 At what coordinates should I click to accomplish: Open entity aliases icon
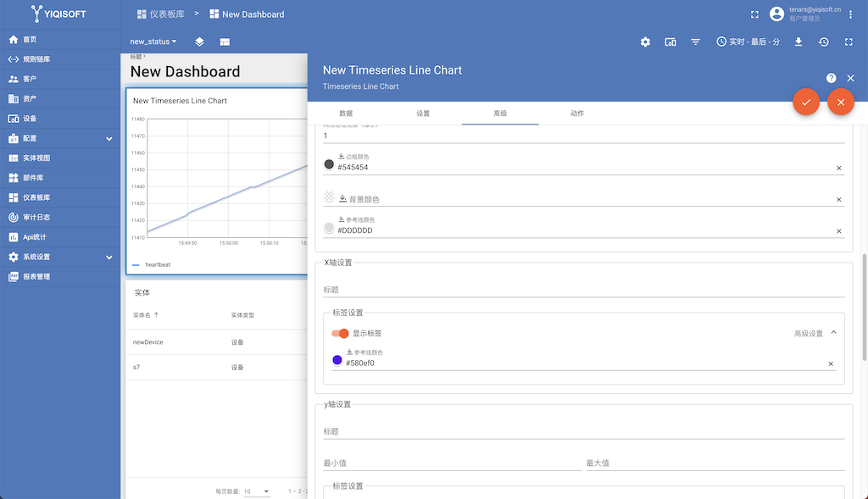point(670,42)
